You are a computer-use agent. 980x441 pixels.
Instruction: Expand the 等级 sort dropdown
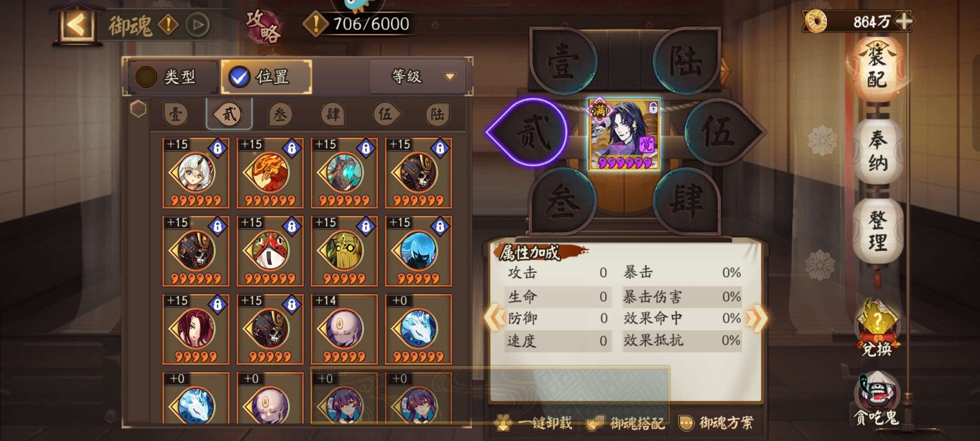418,76
